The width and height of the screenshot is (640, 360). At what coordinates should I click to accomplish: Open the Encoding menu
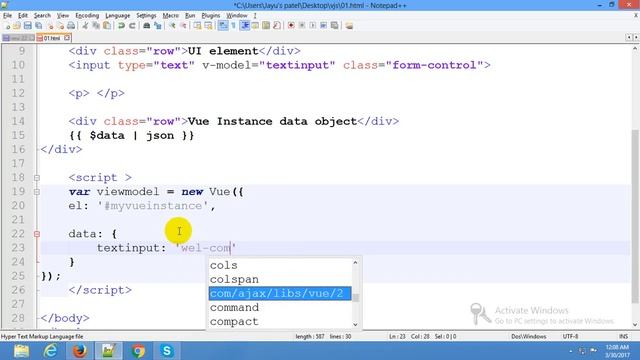(87, 16)
